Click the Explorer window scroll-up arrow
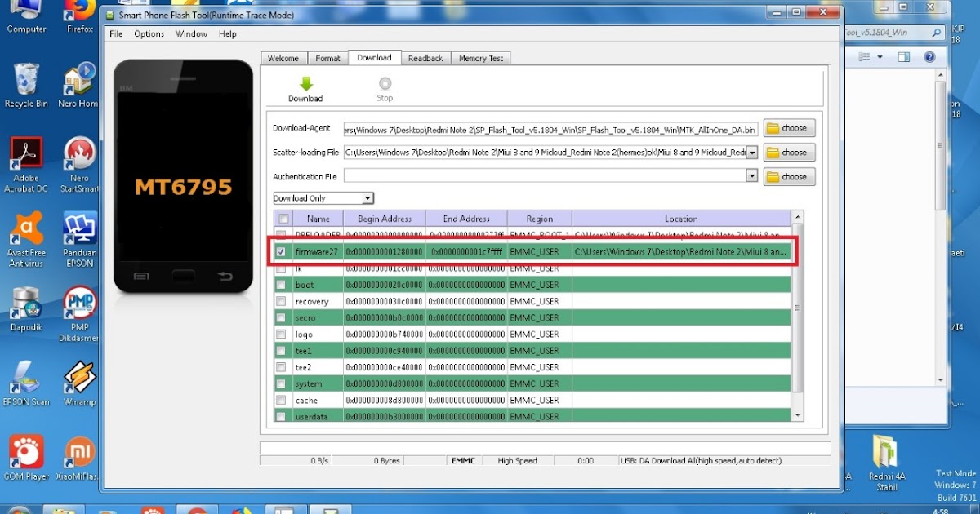The width and height of the screenshot is (980, 514). tap(942, 76)
